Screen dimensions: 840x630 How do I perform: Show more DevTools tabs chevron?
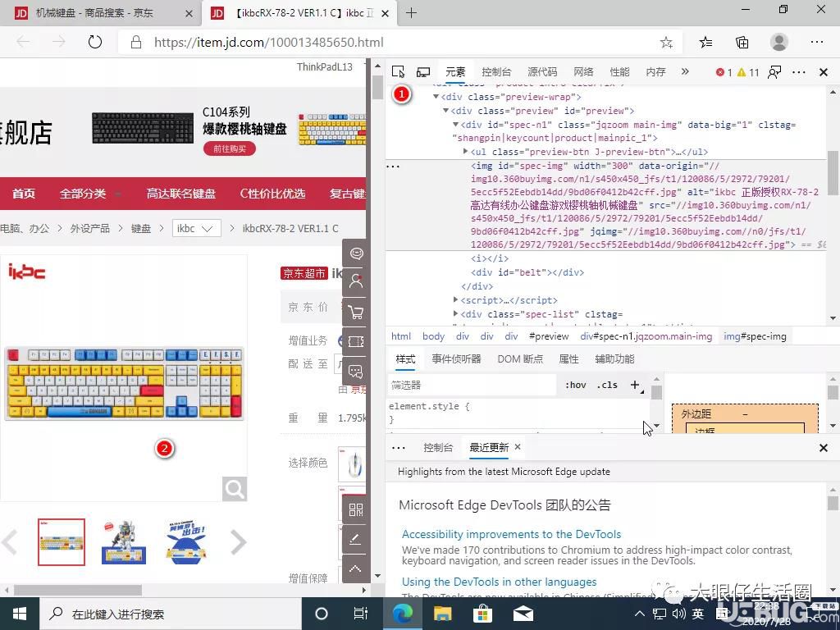[x=685, y=71]
